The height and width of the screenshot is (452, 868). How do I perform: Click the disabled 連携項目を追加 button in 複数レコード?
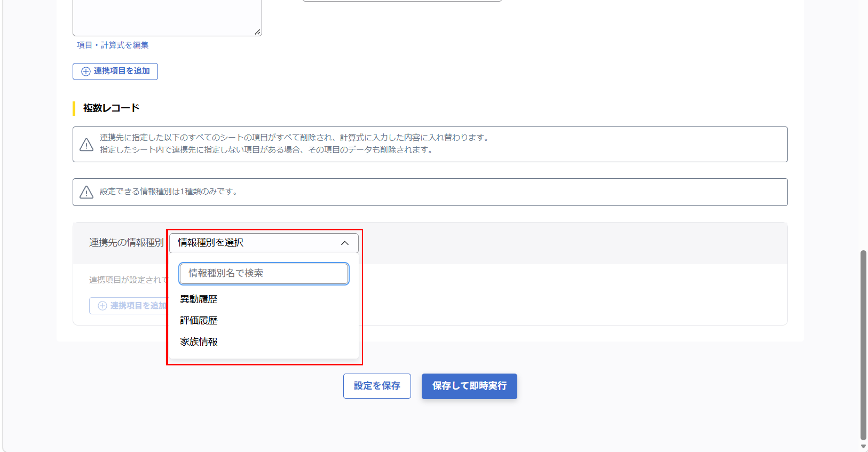point(129,306)
